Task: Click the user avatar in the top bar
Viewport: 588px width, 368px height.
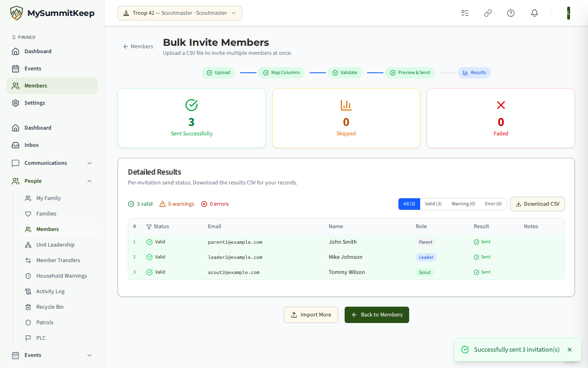Action: [x=568, y=13]
